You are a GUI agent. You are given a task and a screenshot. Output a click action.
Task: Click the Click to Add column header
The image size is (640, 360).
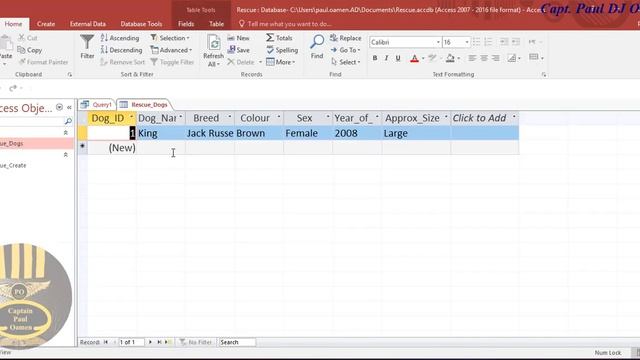(x=484, y=118)
